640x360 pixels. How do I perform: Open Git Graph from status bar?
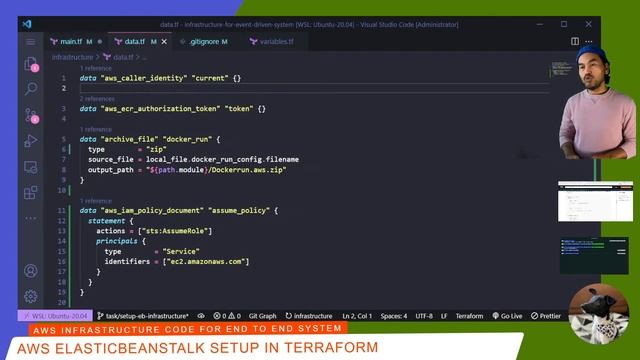(262, 316)
